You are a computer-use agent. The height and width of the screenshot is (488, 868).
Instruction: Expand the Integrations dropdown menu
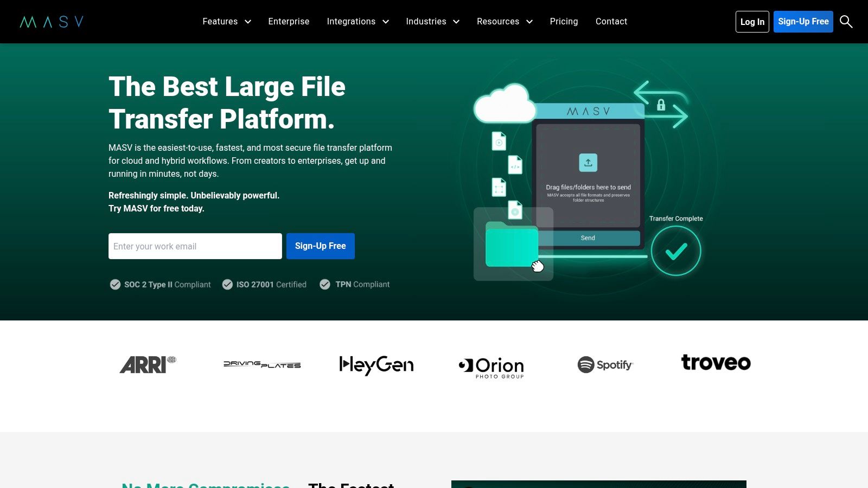358,22
